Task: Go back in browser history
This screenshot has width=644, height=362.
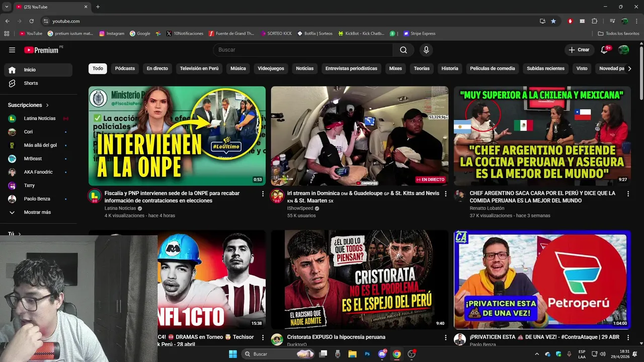Action: pyautogui.click(x=7, y=21)
